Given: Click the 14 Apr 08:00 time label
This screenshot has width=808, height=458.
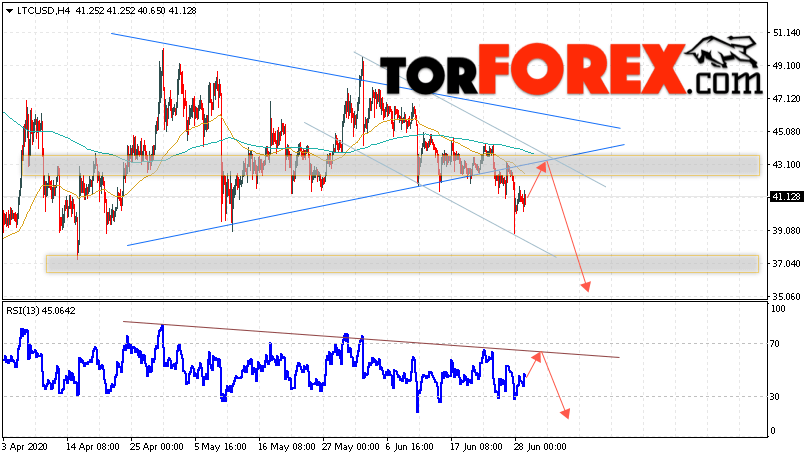Looking at the screenshot, I should click(x=93, y=447).
